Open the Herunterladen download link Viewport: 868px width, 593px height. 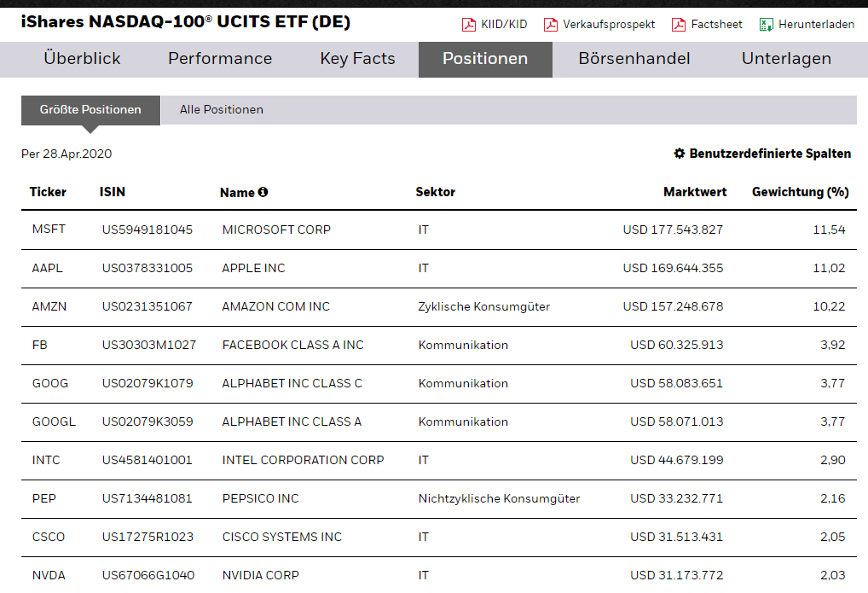point(816,25)
